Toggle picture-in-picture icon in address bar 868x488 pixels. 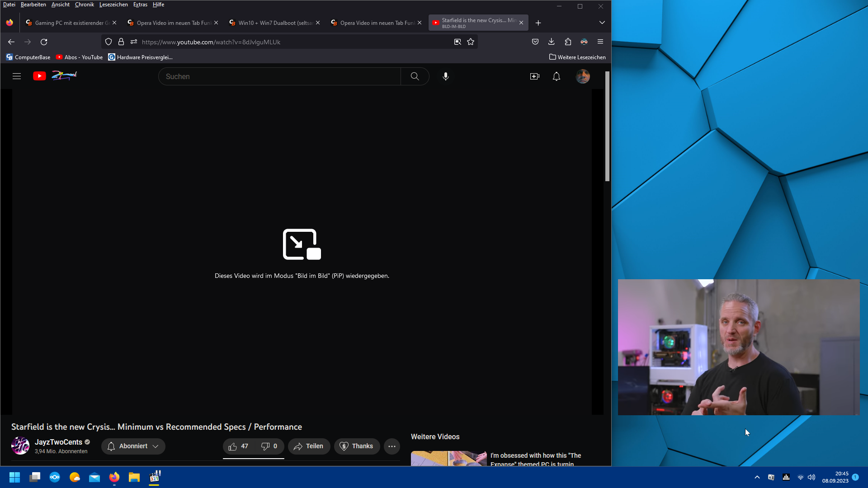tap(458, 42)
